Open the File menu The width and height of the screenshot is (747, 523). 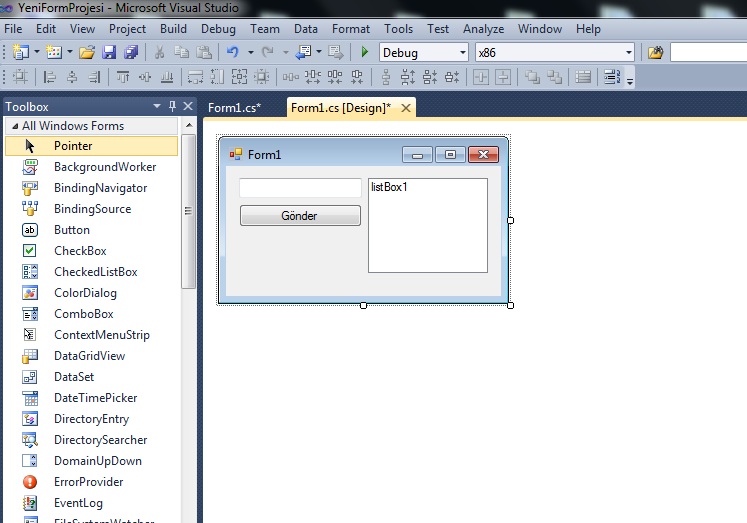pos(13,29)
